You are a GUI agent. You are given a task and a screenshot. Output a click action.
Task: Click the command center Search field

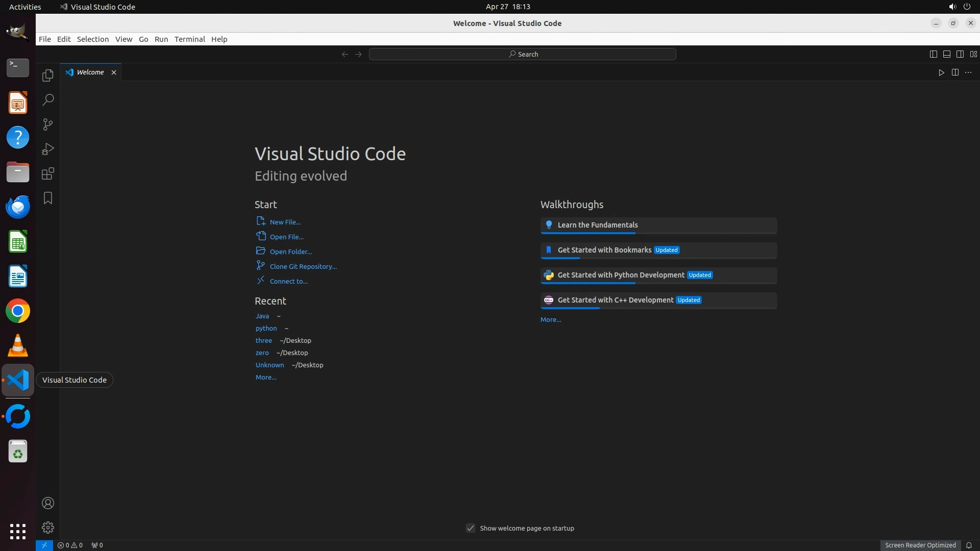coord(523,54)
